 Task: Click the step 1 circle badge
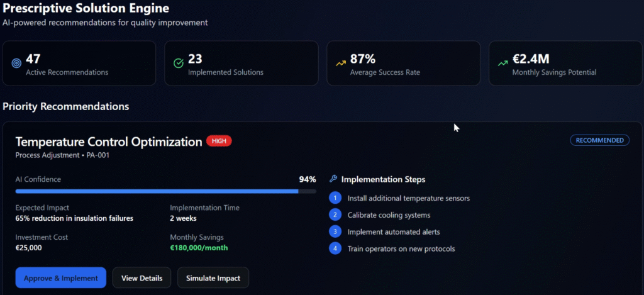click(x=336, y=198)
